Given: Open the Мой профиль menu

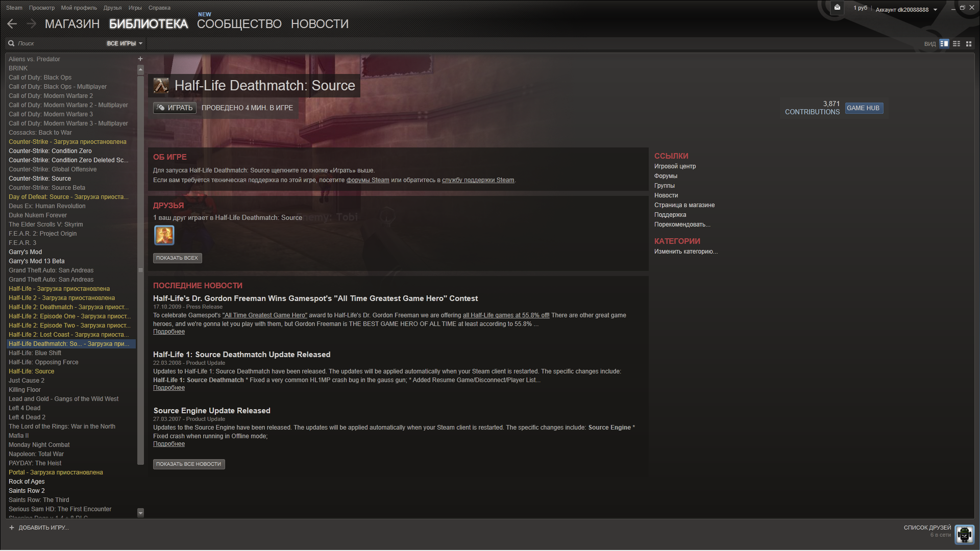Looking at the screenshot, I should click(x=79, y=8).
